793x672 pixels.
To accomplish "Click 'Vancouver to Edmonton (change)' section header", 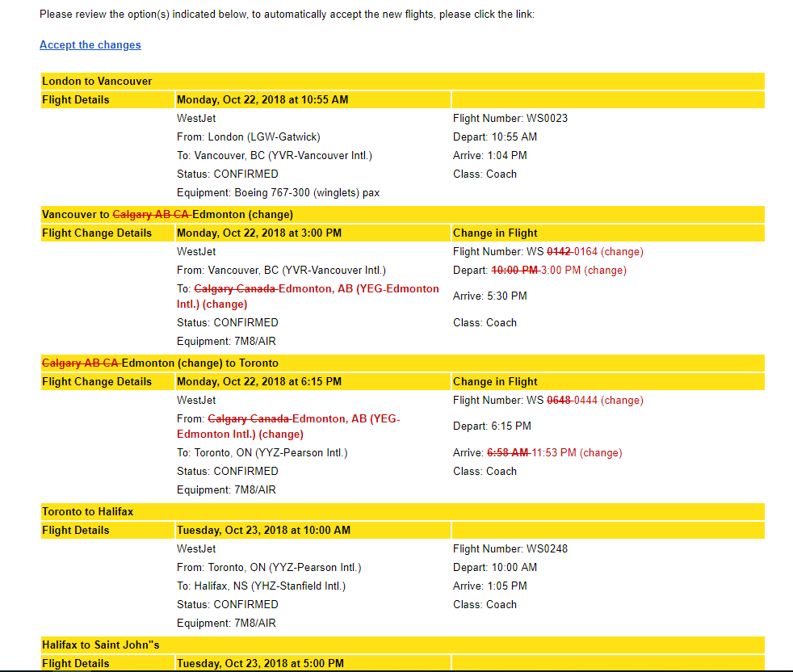I will point(403,215).
